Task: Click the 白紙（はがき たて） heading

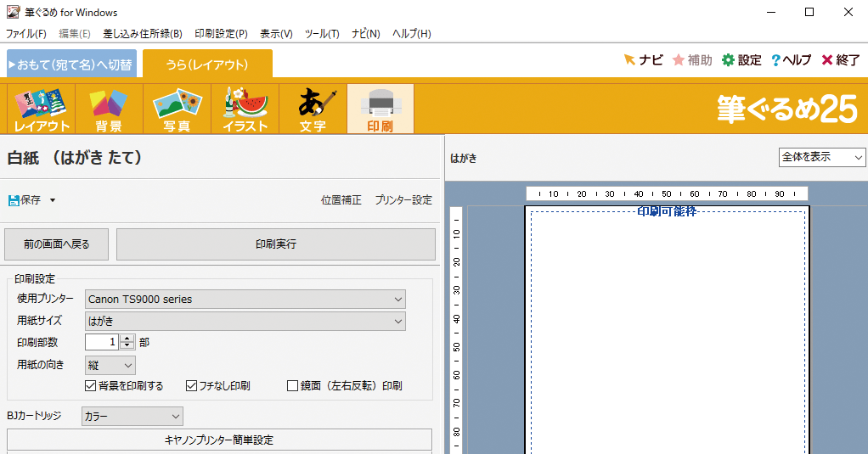Action: pyautogui.click(x=76, y=158)
